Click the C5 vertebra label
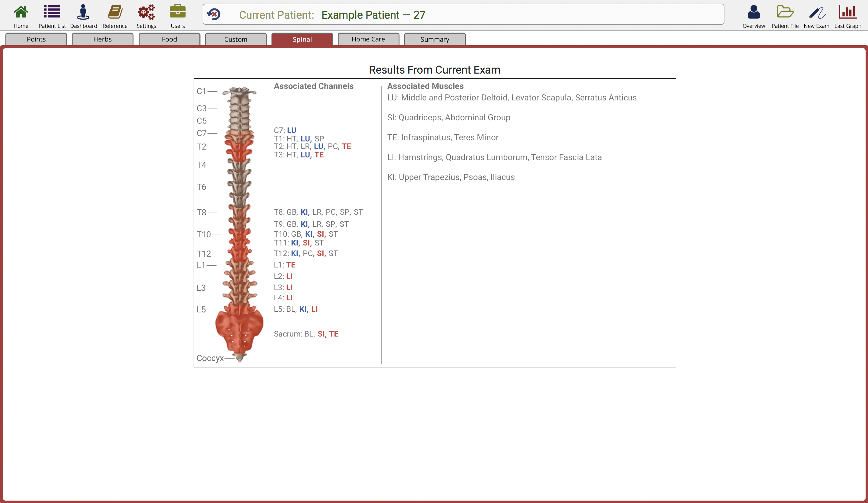This screenshot has width=868, height=503. point(201,121)
